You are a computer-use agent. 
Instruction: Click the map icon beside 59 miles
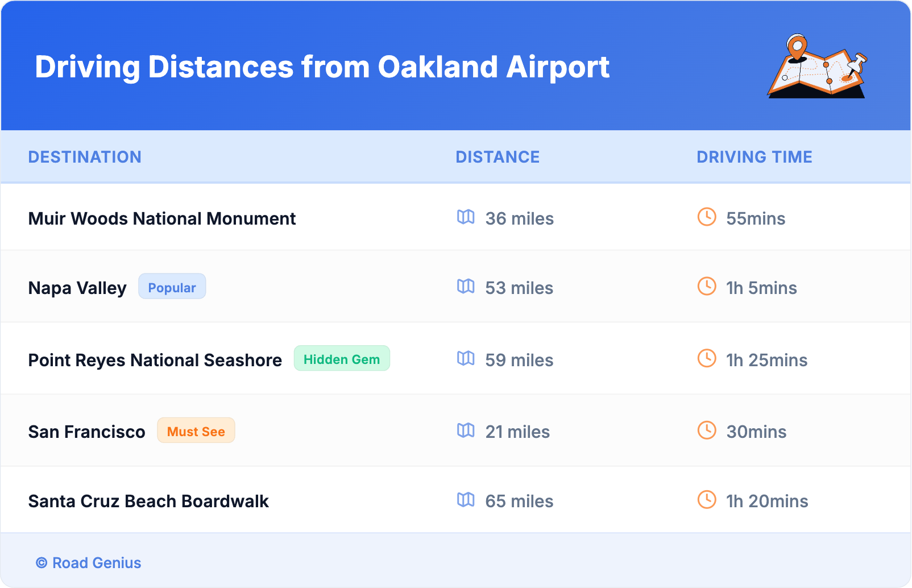pyautogui.click(x=466, y=359)
